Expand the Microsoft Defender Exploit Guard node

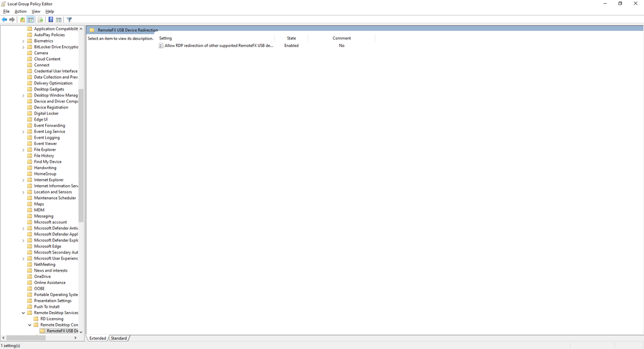click(x=23, y=241)
